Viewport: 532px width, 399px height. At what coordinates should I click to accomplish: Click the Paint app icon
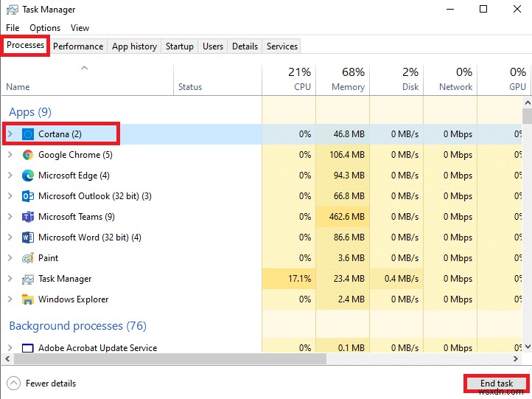coord(28,258)
